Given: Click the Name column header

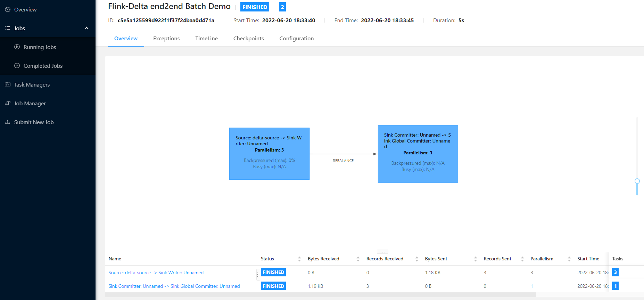Looking at the screenshot, I should point(115,259).
